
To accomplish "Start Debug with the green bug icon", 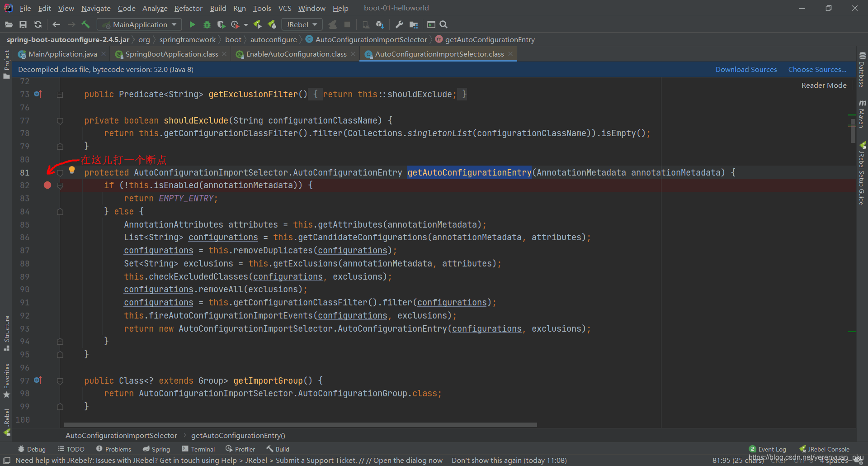I will 207,24.
